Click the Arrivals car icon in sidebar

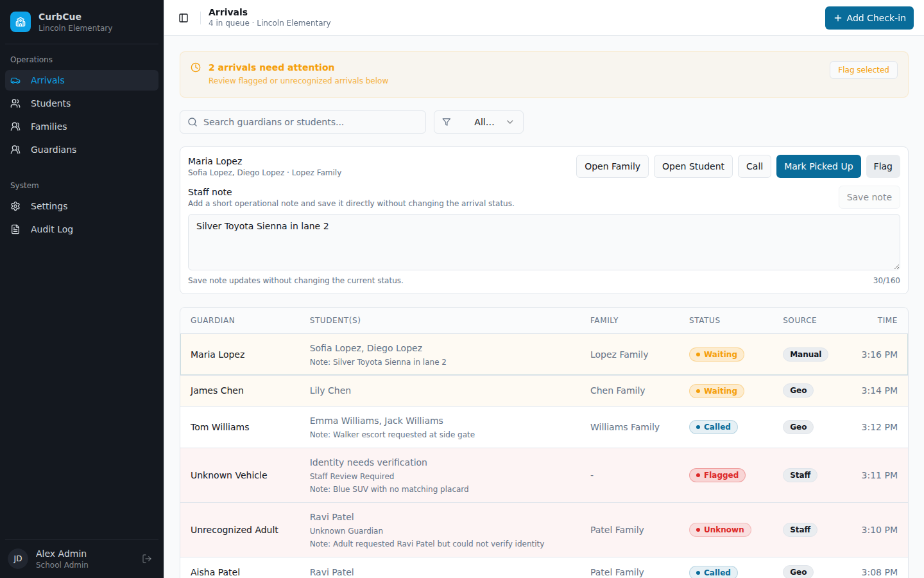tap(15, 80)
